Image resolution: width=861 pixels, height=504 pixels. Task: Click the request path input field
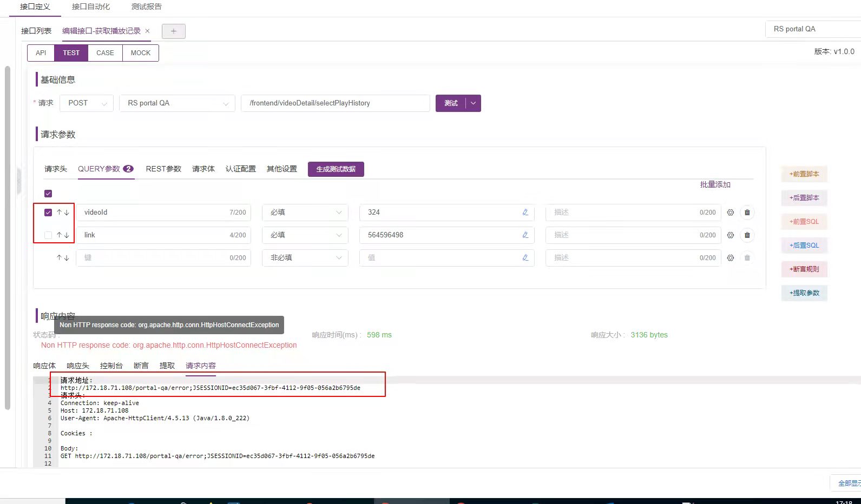[x=336, y=103]
